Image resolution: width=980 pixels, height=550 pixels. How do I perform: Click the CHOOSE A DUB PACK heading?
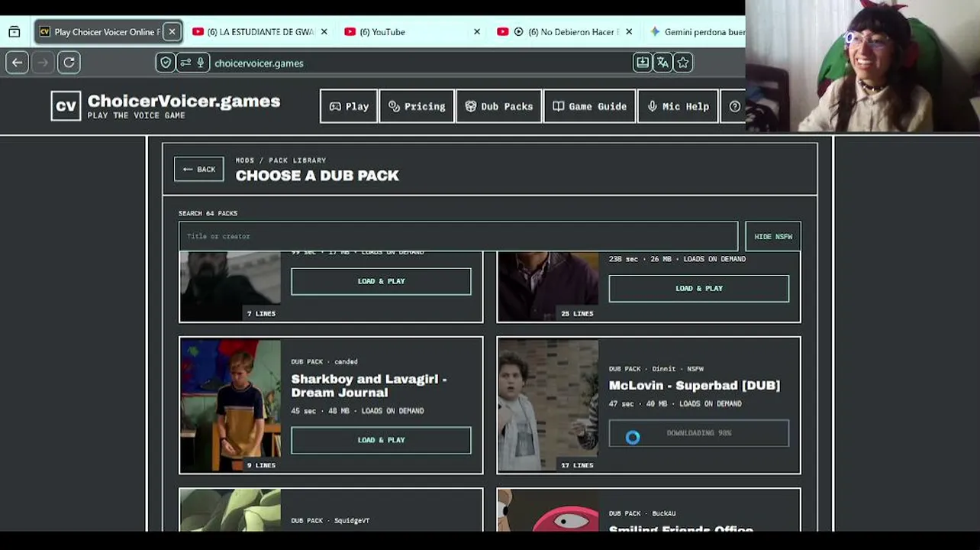[x=318, y=176]
